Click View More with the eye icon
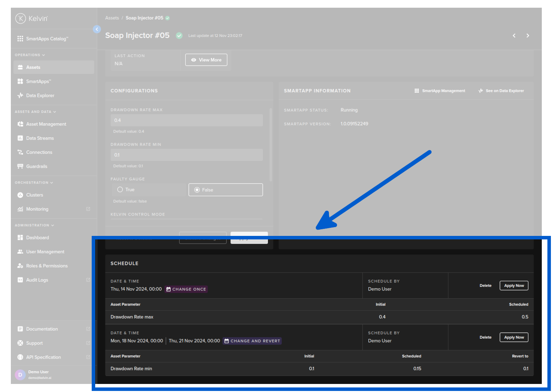The width and height of the screenshot is (553, 392). (206, 60)
